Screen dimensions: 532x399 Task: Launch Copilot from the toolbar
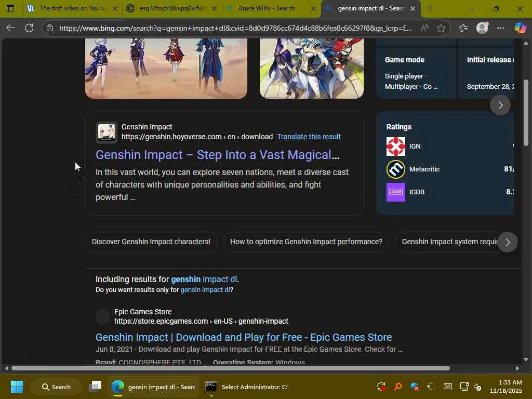pos(520,28)
